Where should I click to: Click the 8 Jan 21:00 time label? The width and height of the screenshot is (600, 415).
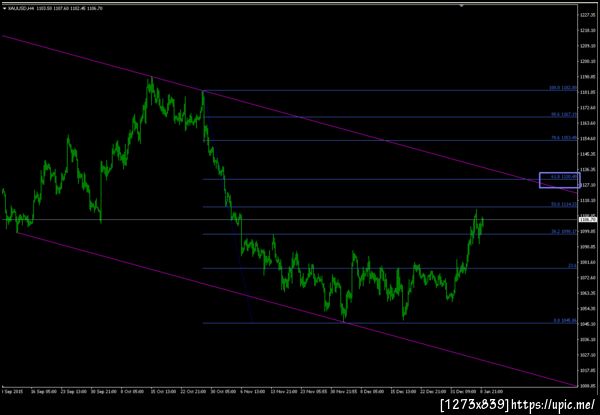click(491, 392)
